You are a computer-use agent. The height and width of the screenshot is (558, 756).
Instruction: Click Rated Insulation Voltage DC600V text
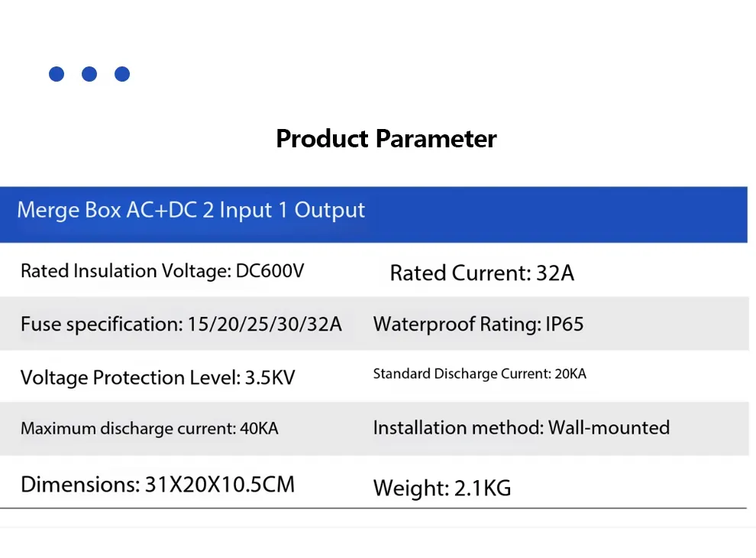162,271
